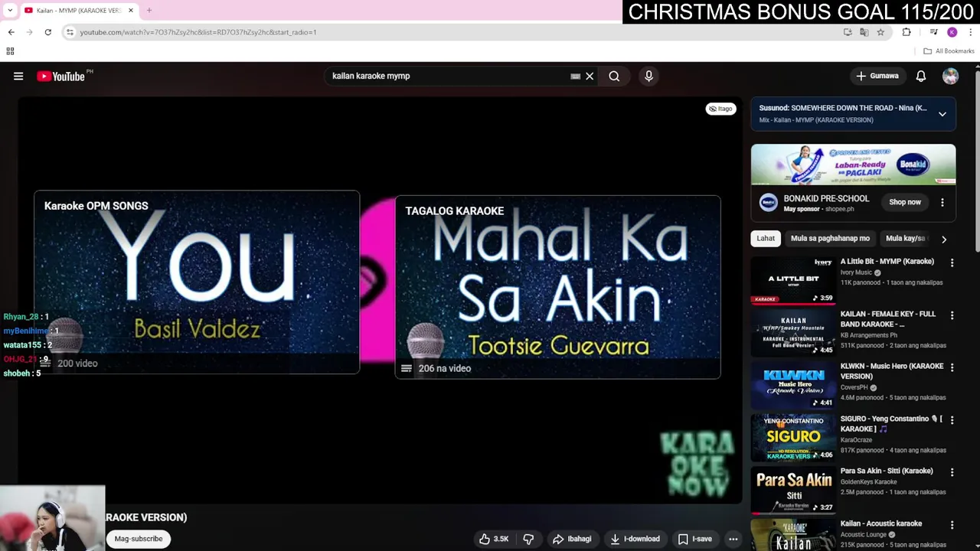The width and height of the screenshot is (980, 551).
Task: Open the Chrome profile K avatar
Action: (x=952, y=32)
